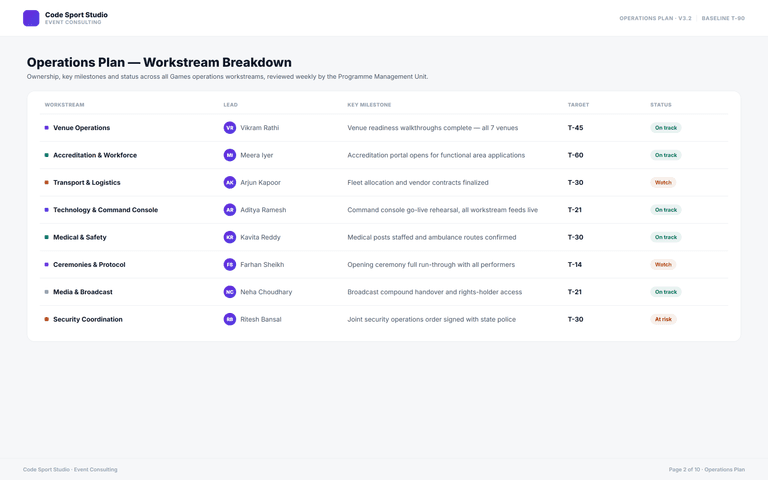Click the Code Sport Studio purple logo
Image resolution: width=768 pixels, height=480 pixels.
(31, 18)
